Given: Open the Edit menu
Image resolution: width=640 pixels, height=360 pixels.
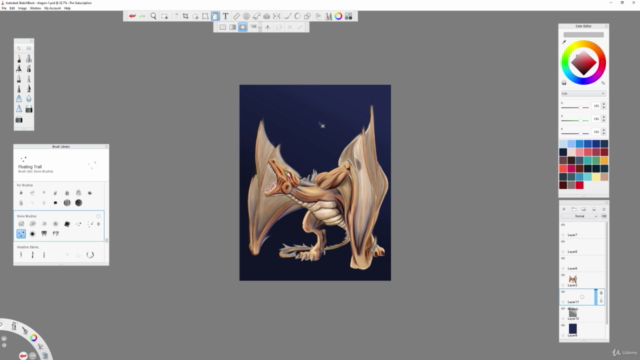Looking at the screenshot, I should 12,8.
